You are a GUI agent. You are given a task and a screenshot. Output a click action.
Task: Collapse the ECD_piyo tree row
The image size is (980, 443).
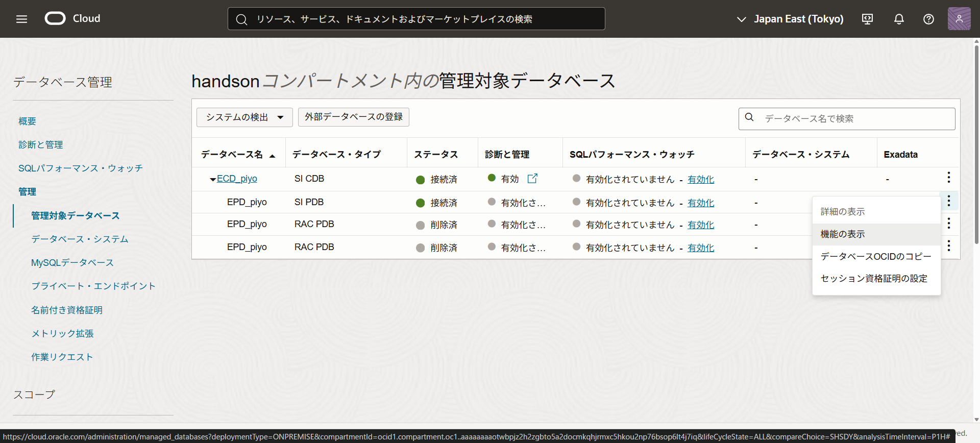(x=212, y=180)
